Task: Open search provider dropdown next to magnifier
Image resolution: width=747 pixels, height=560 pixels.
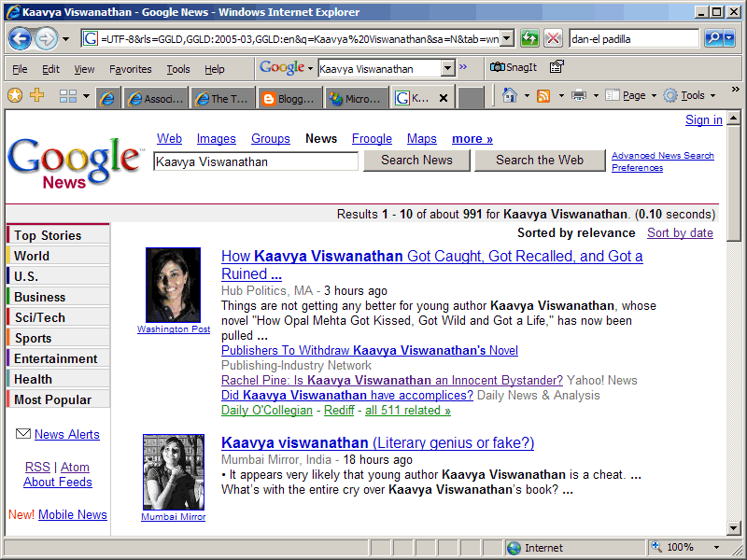Action: (x=729, y=38)
